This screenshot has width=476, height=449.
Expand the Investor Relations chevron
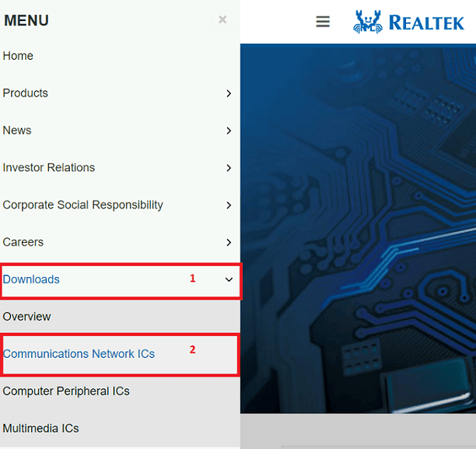[229, 167]
